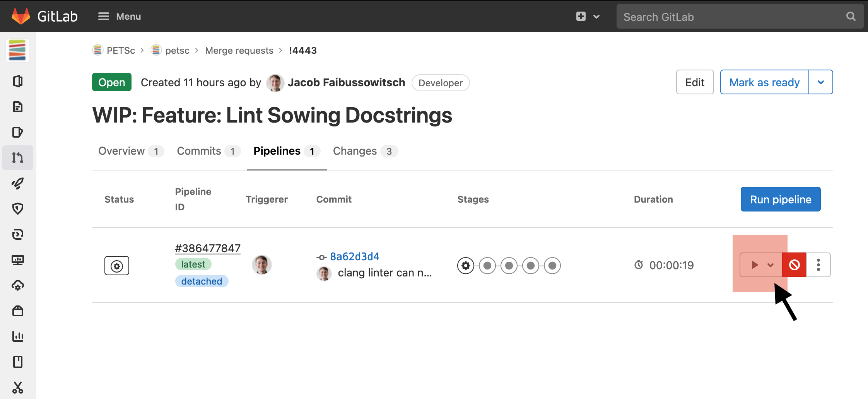This screenshot has width=868, height=399.
Task: Click the running pipeline status badge
Action: (117, 266)
